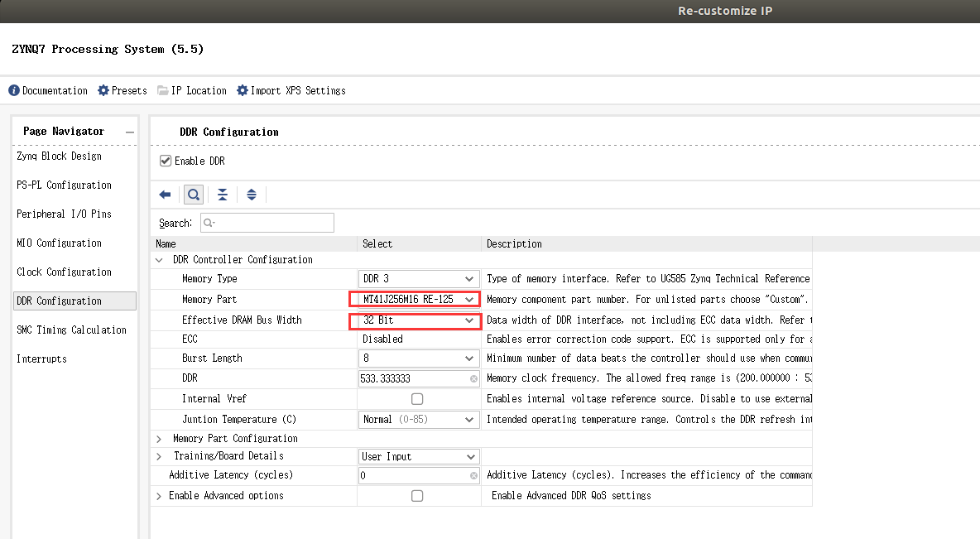
Task: Enable the Internal Vref checkbox
Action: click(x=417, y=399)
